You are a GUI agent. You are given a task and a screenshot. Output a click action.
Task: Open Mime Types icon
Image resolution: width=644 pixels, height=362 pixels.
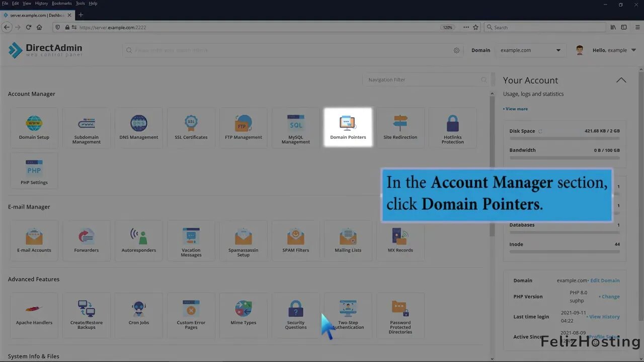coord(244,315)
